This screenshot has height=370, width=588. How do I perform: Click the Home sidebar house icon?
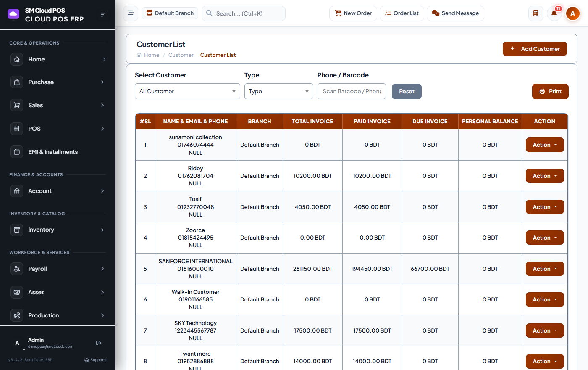tap(17, 59)
